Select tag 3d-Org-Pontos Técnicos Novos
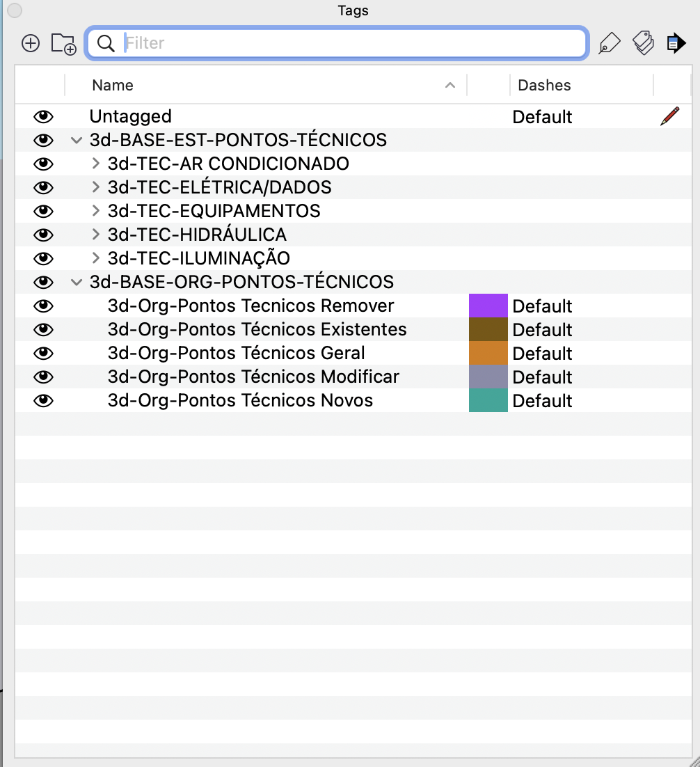Image resolution: width=700 pixels, height=767 pixels. click(x=240, y=400)
